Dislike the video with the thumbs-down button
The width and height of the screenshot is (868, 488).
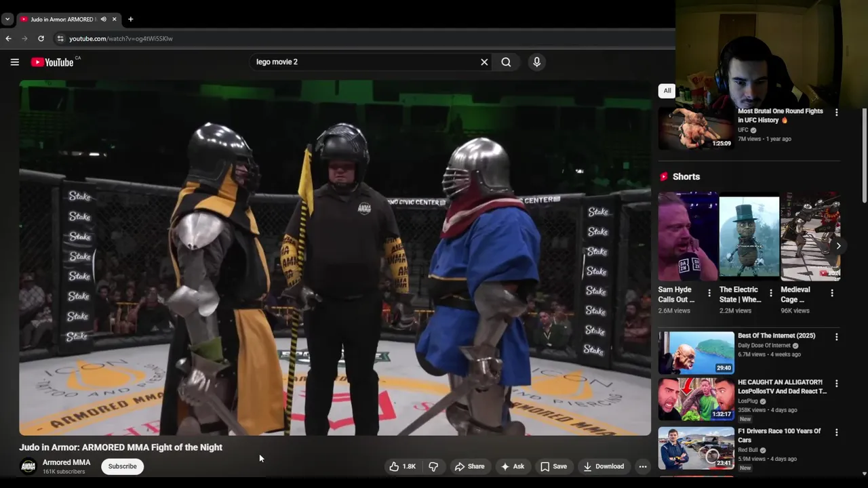pyautogui.click(x=433, y=466)
